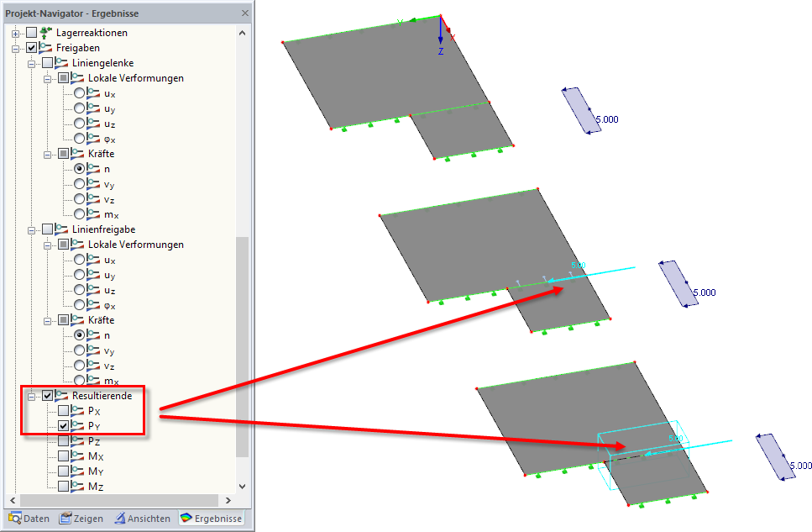The height and width of the screenshot is (532, 812).
Task: Switch to the Zeigen tab
Action: point(81,518)
